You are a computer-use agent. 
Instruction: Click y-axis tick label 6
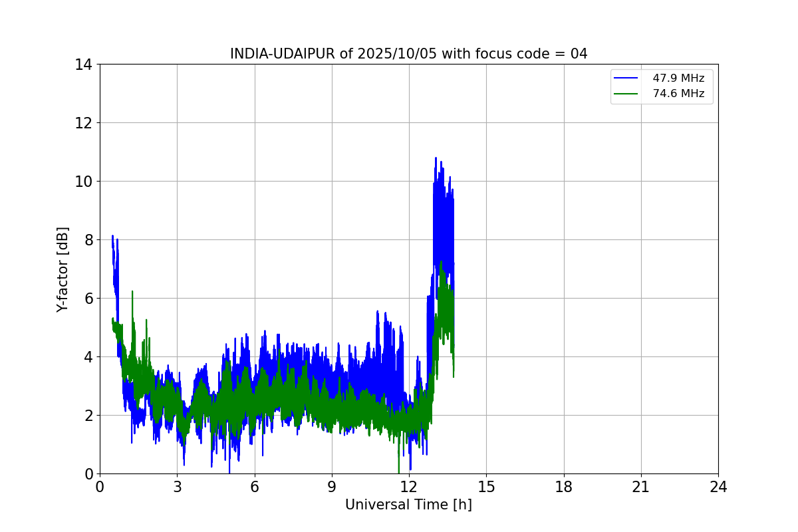[88, 299]
